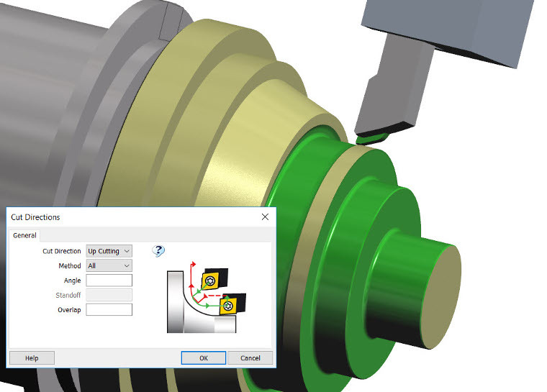
Task: Click the Cancel button
Action: pyautogui.click(x=250, y=358)
